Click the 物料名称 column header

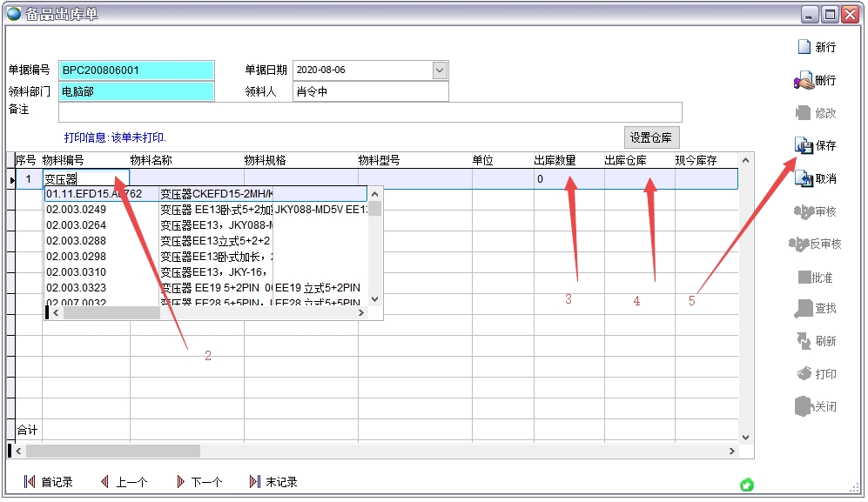151,160
